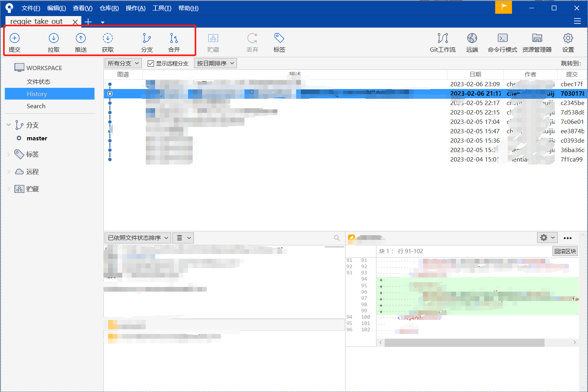Open 设置 gear icon in toolbar
Screen dimensions: 588x392
pos(568,38)
